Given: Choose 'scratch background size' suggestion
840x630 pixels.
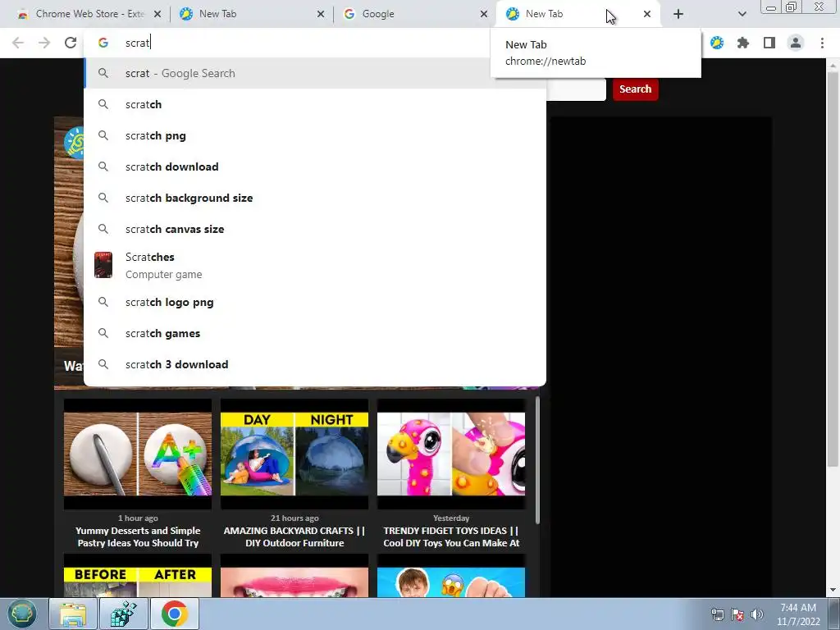Looking at the screenshot, I should pyautogui.click(x=315, y=198).
